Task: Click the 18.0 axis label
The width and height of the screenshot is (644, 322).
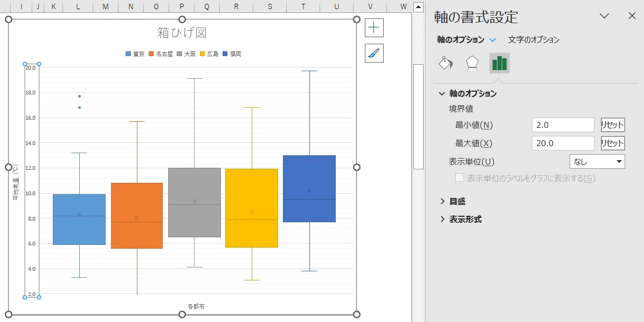Action: pyautogui.click(x=30, y=93)
